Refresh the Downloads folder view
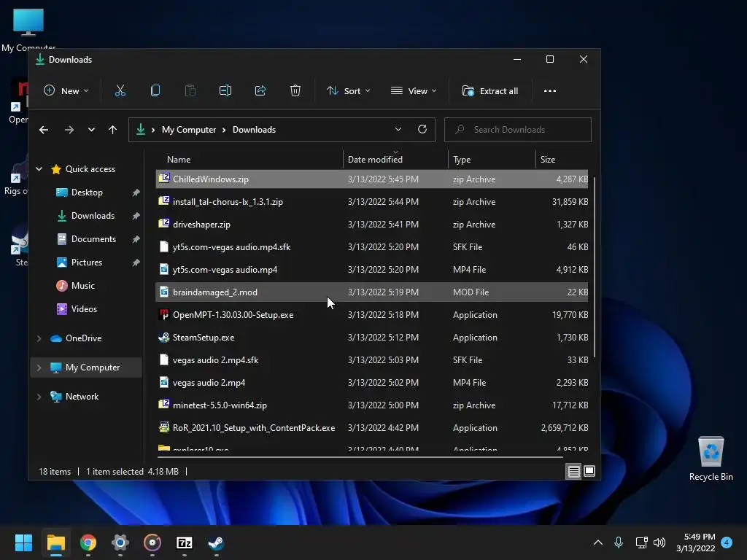 (422, 129)
